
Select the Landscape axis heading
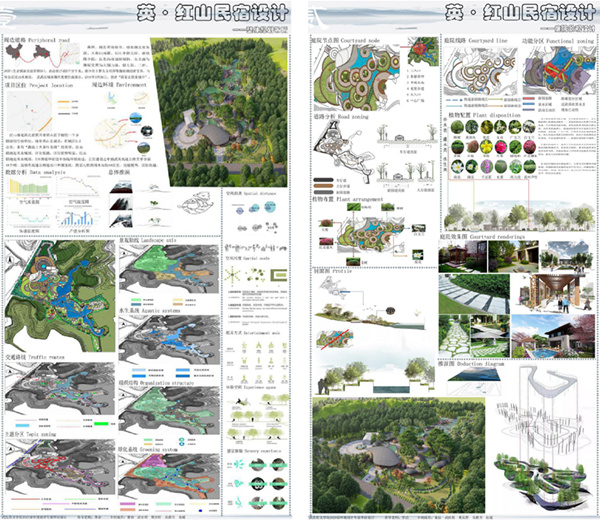pos(148,241)
